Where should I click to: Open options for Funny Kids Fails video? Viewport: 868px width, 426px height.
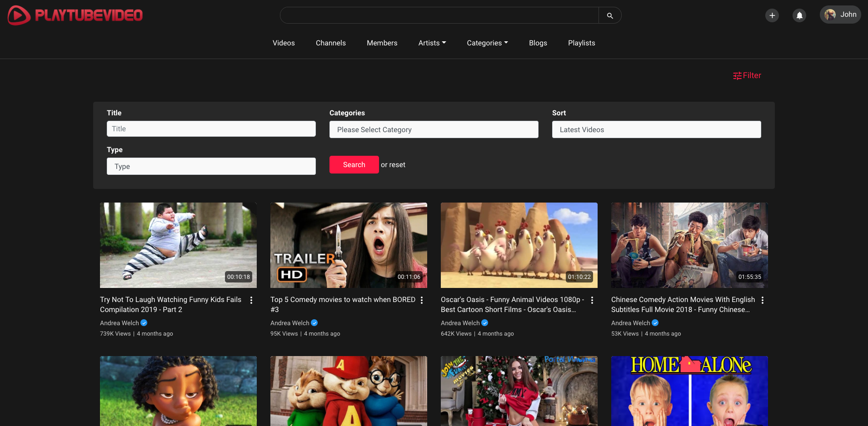(251, 300)
